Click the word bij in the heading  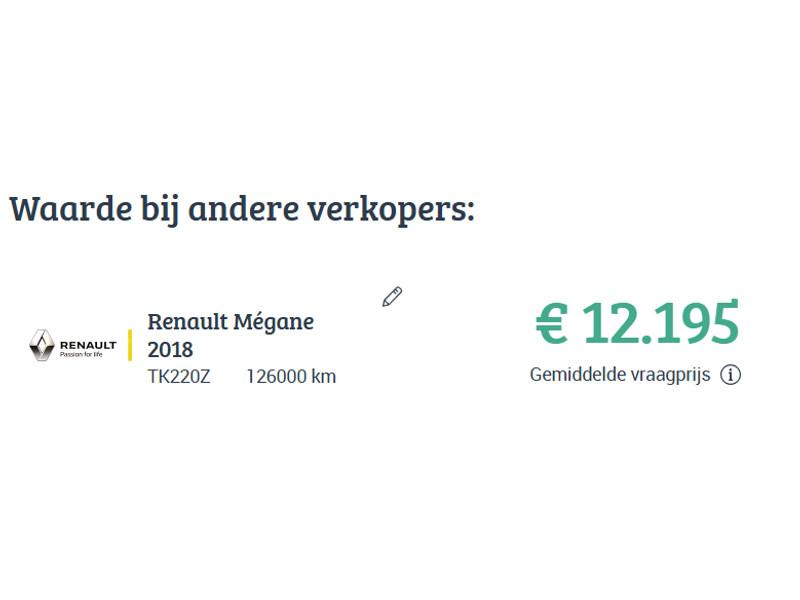tap(150, 210)
